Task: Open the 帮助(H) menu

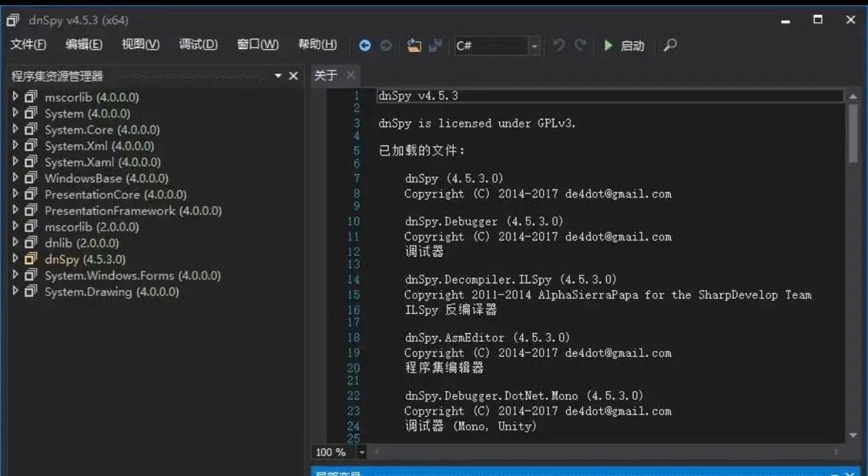Action: click(317, 45)
